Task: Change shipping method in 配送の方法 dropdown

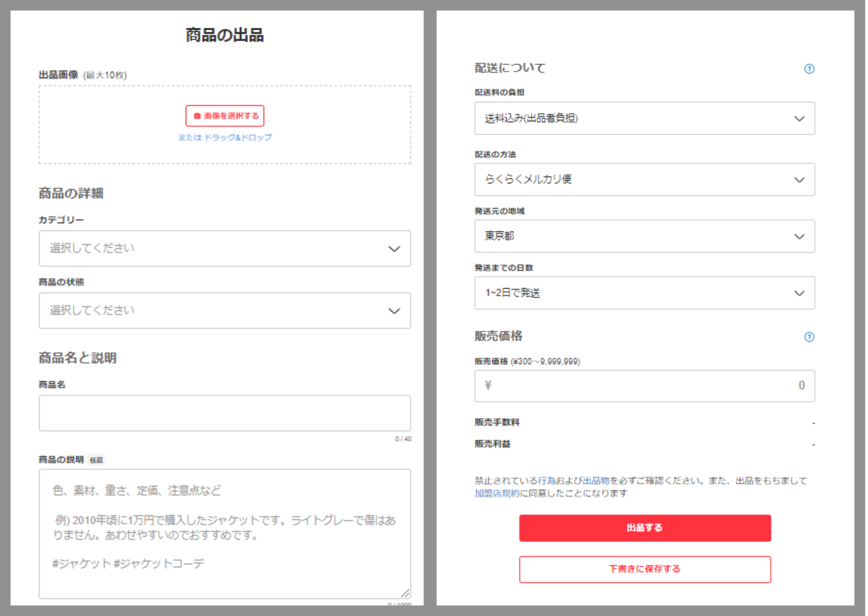Action: [644, 180]
